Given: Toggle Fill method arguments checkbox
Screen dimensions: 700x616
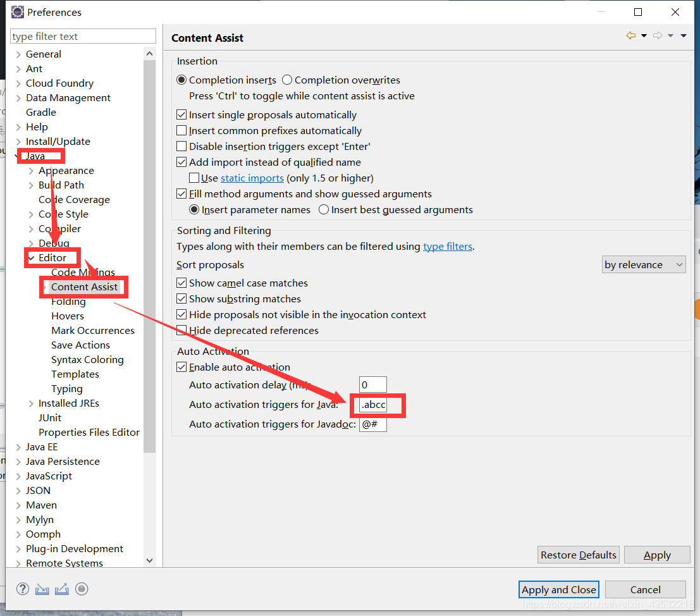Looking at the screenshot, I should 181,194.
